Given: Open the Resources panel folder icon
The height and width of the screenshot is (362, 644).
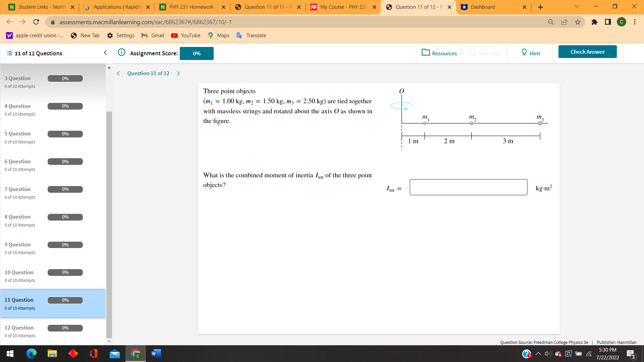Looking at the screenshot, I should [426, 53].
